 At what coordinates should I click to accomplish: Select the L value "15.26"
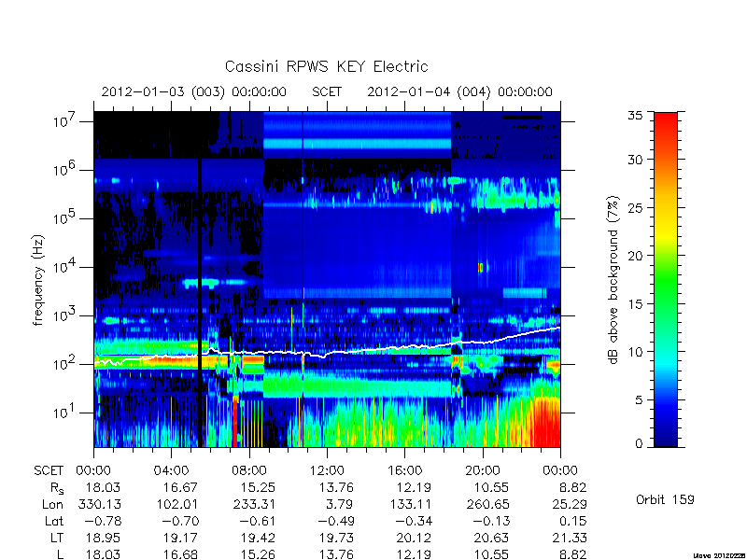258,554
